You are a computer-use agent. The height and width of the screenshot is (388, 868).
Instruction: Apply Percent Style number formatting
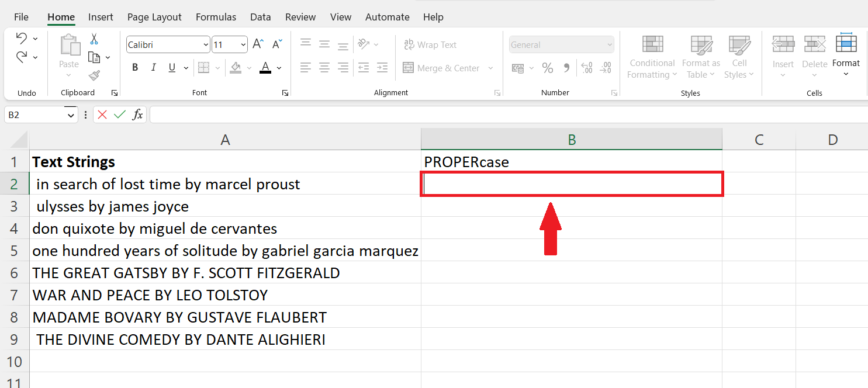point(548,68)
